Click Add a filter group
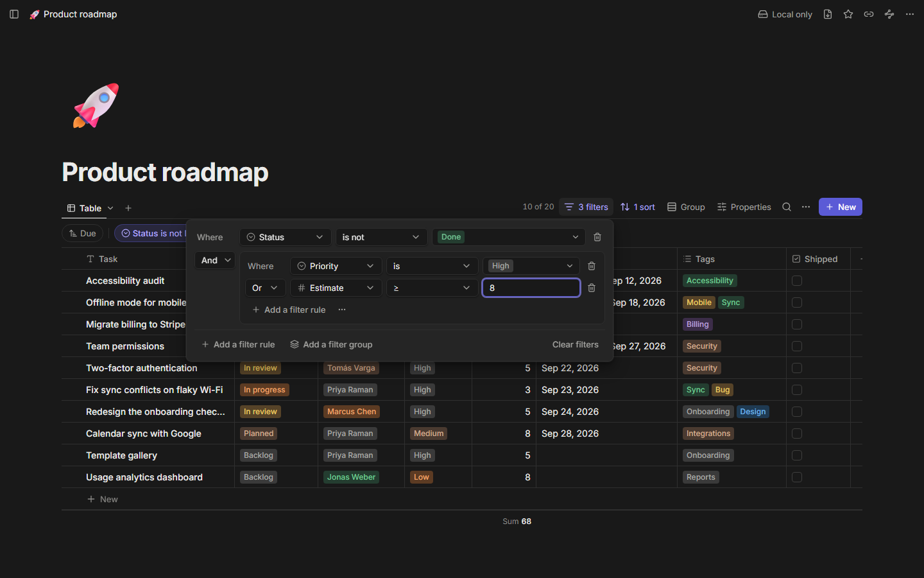Viewport: 924px width, 578px height. coord(331,344)
